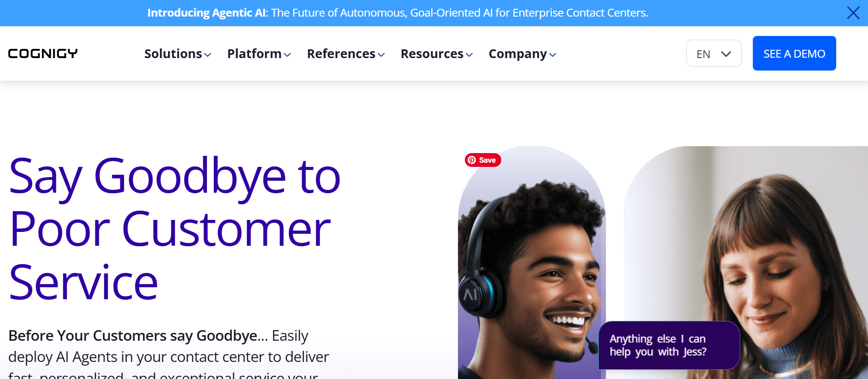Viewport: 868px width, 379px height.
Task: Expand the References menu chevron
Action: (x=381, y=55)
